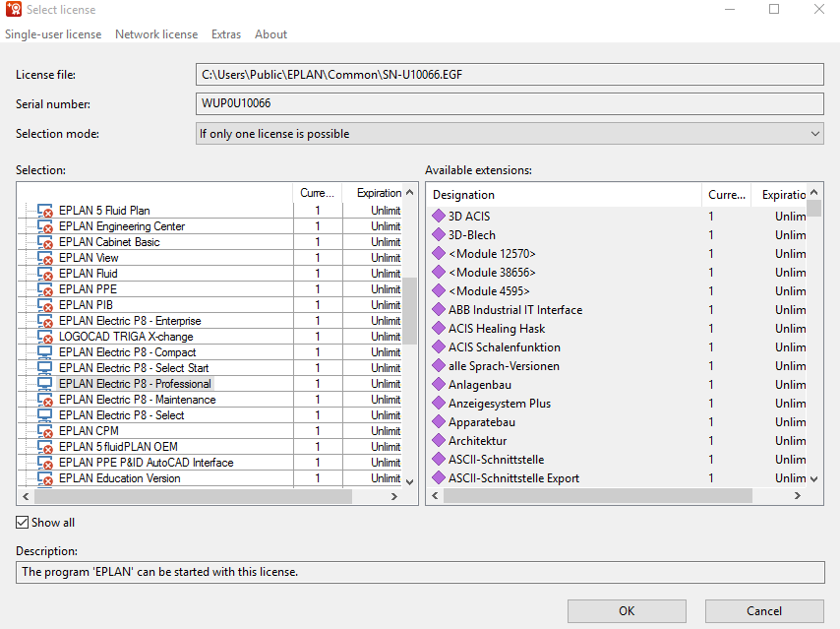Select the ASCII-Schnittstelle extension
840x629 pixels.
[496, 460]
